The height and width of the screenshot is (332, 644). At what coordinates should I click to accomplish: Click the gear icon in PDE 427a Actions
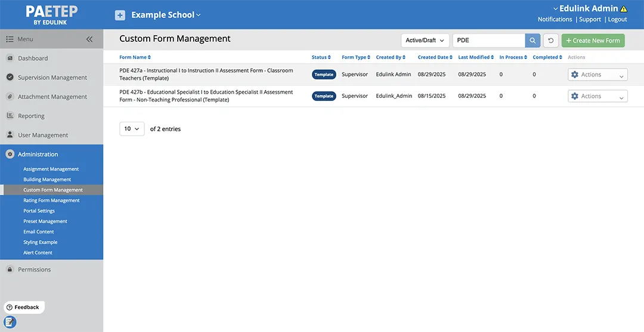pyautogui.click(x=575, y=75)
